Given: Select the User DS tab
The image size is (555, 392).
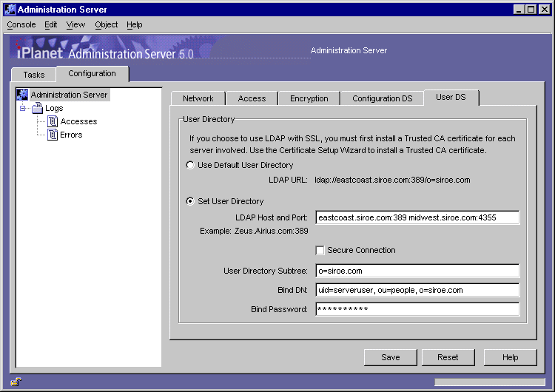Looking at the screenshot, I should point(451,98).
